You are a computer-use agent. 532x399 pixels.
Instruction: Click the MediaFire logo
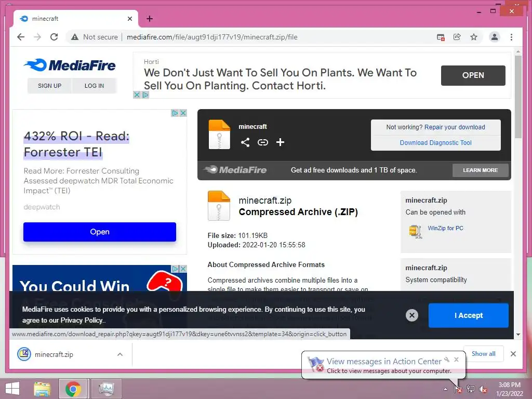70,65
